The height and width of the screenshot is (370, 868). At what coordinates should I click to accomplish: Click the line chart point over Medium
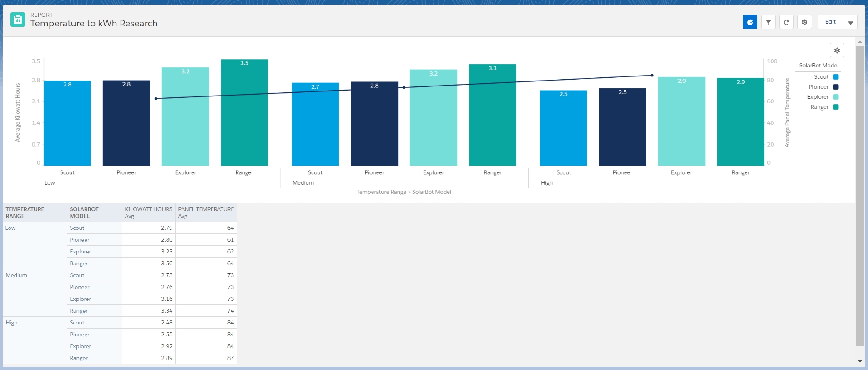tap(404, 87)
